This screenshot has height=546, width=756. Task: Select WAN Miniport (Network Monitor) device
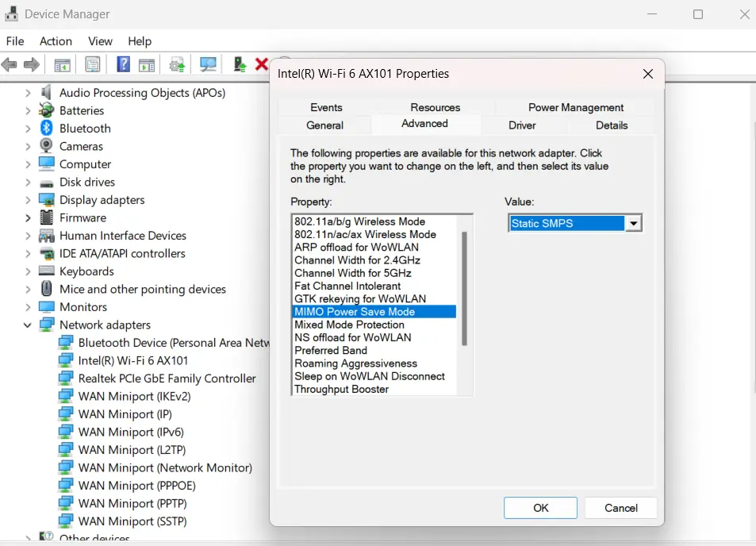click(x=165, y=467)
